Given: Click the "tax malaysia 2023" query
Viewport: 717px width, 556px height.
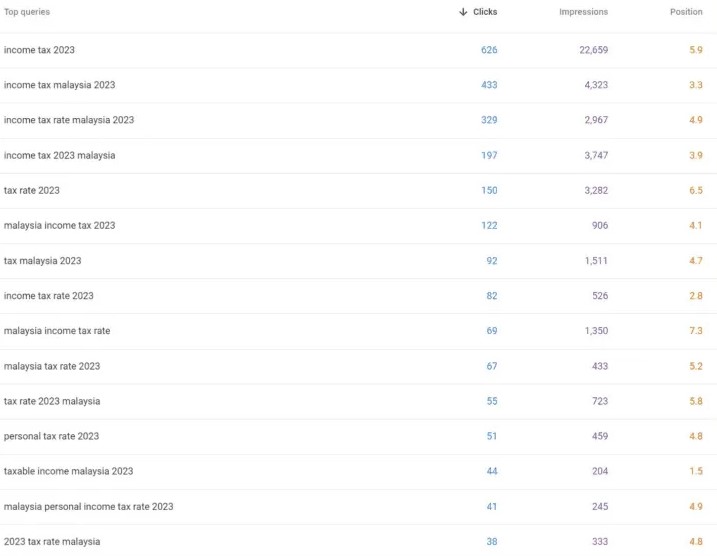Looking at the screenshot, I should click(x=43, y=261).
